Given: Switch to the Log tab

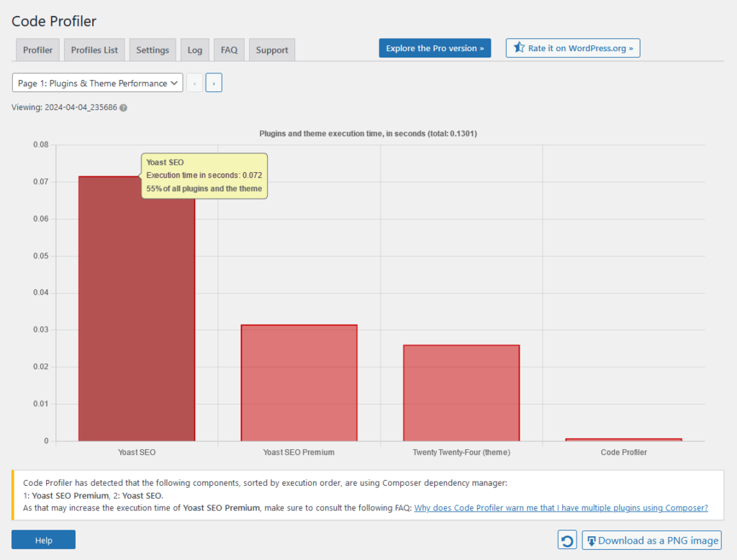Looking at the screenshot, I should click(x=194, y=50).
